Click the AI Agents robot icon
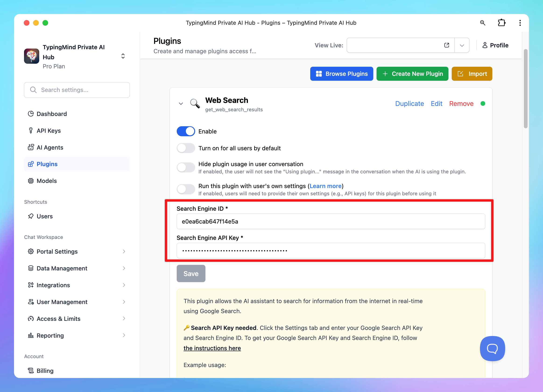The width and height of the screenshot is (543, 392). (31, 147)
